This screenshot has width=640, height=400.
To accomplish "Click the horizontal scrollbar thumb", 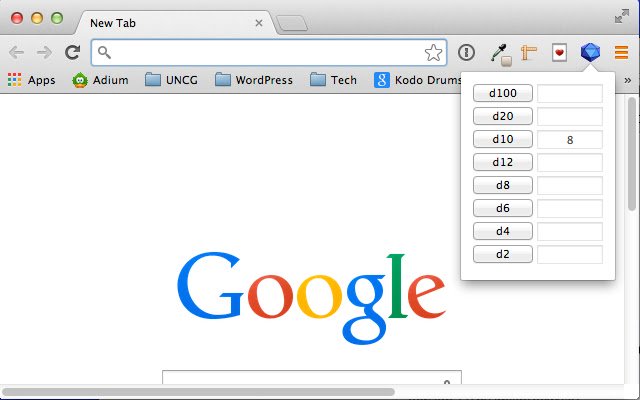I will (x=198, y=392).
